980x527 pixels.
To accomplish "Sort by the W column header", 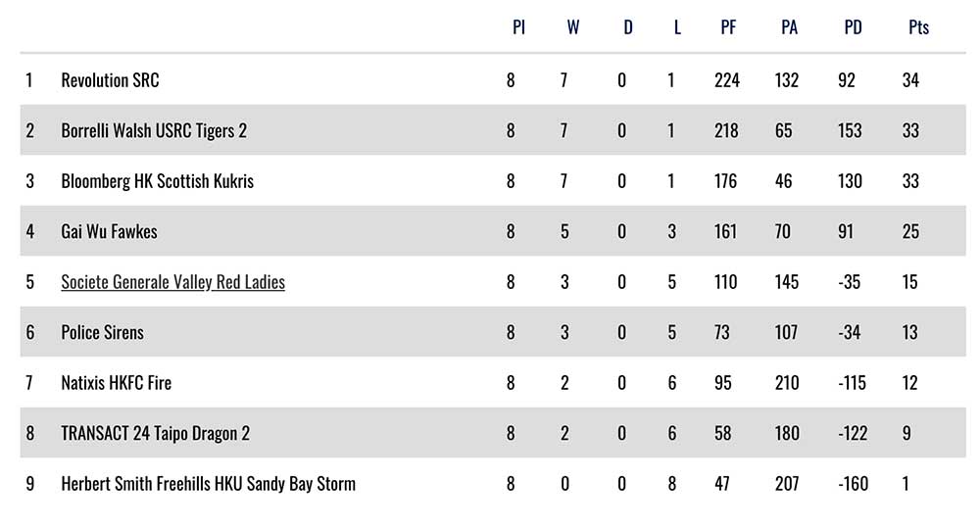I will (572, 27).
